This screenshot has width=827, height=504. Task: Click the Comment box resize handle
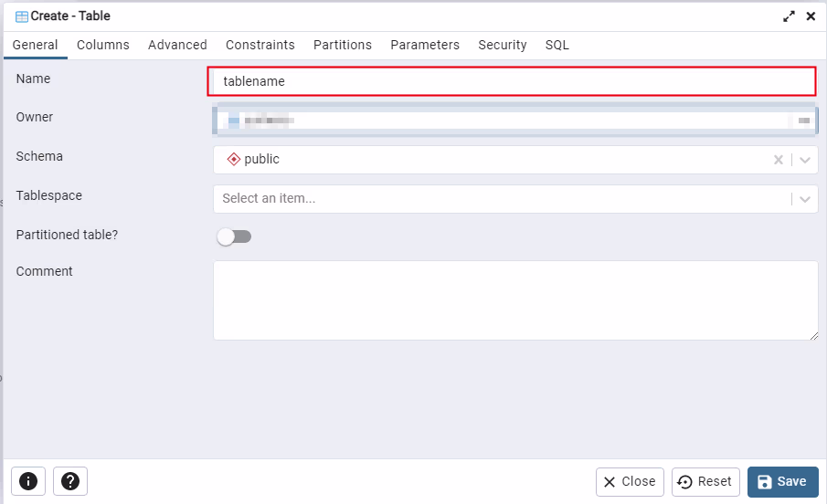click(x=814, y=336)
